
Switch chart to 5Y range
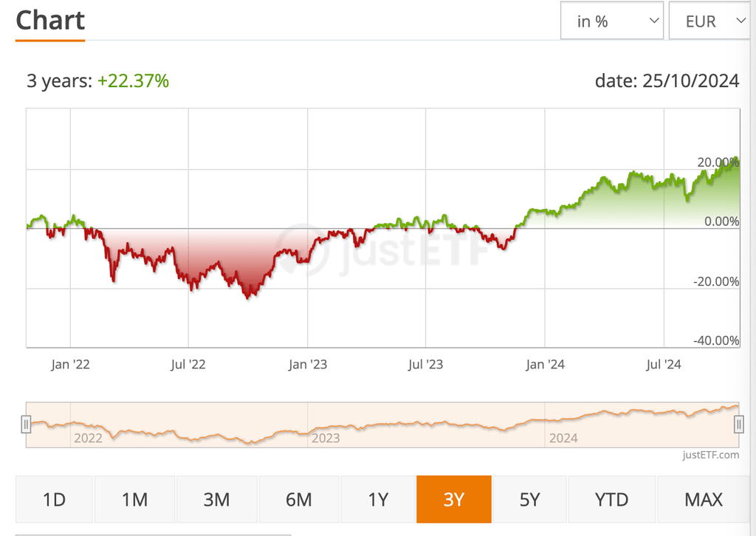[529, 500]
